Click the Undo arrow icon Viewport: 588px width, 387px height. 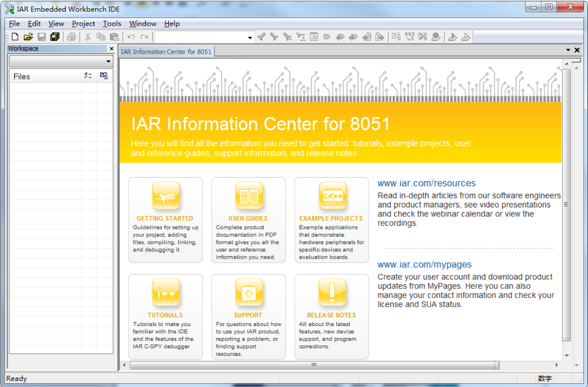click(x=131, y=37)
